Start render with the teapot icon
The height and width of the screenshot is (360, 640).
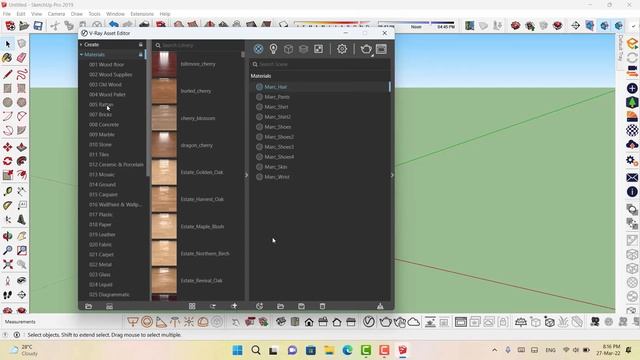tap(366, 49)
